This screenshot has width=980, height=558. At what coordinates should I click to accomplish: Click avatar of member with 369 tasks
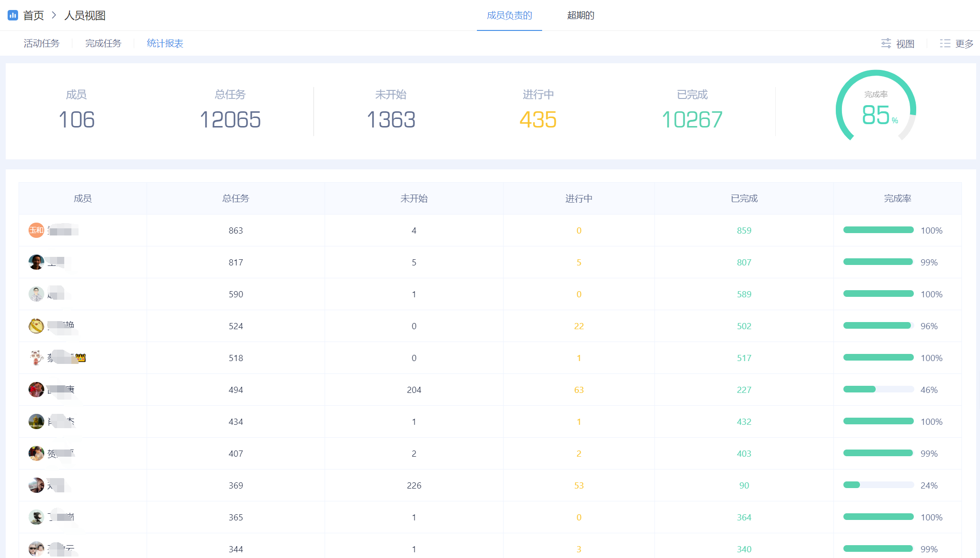(x=36, y=485)
